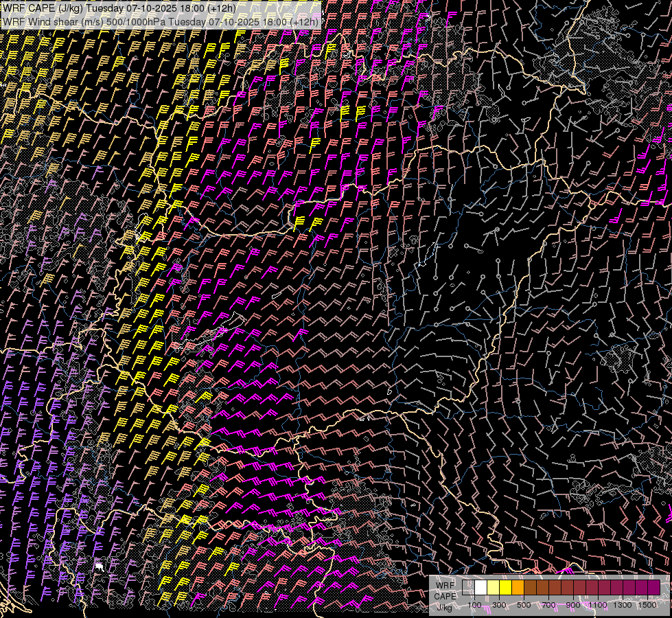The width and height of the screenshot is (672, 618).
Task: Select the 900 legend scale value
Action: tap(573, 605)
